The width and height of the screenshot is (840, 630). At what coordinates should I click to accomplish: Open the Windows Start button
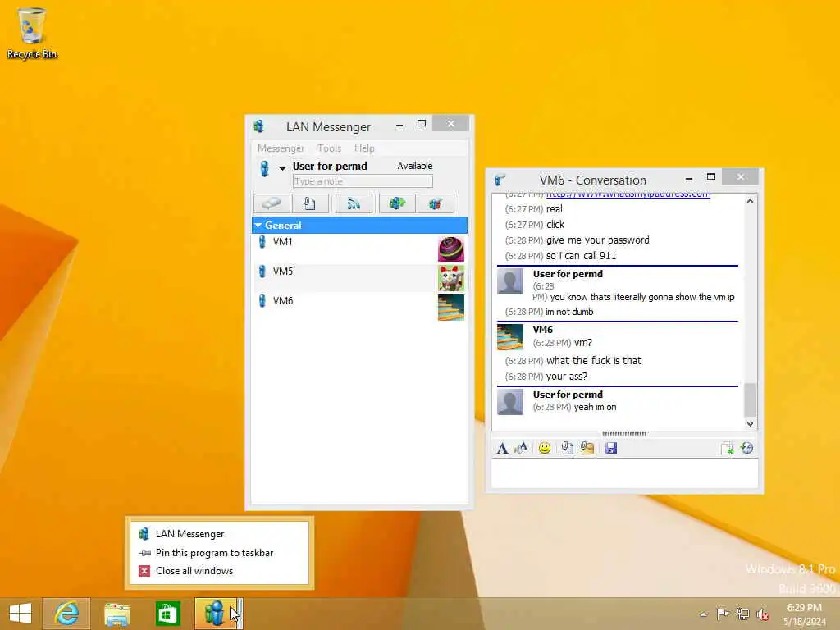click(21, 614)
